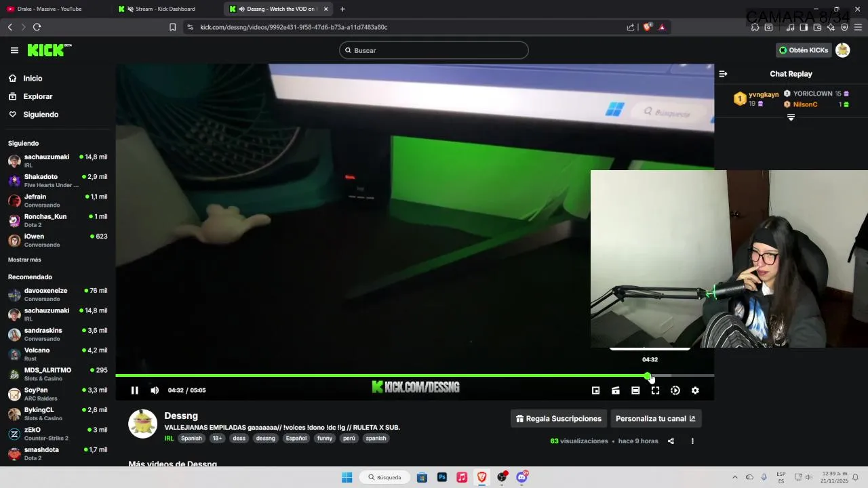Focus the Buscar search field
Viewport: 868px width, 488px height.
(x=434, y=50)
